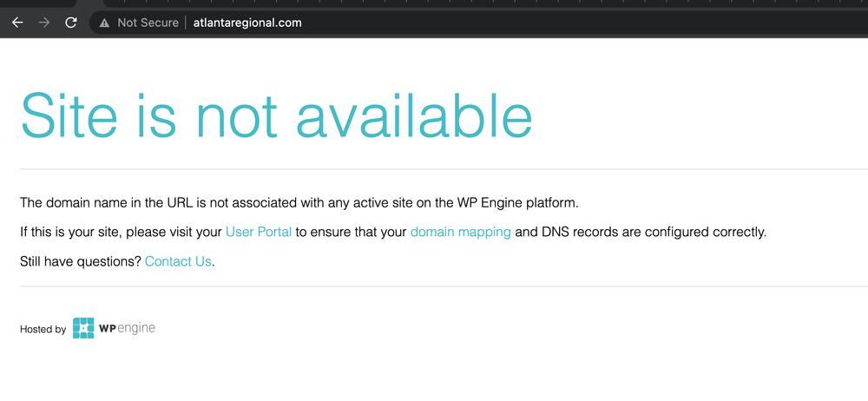Click the horizontal divider above Hosted by
The image size is (868, 401).
click(x=444, y=286)
